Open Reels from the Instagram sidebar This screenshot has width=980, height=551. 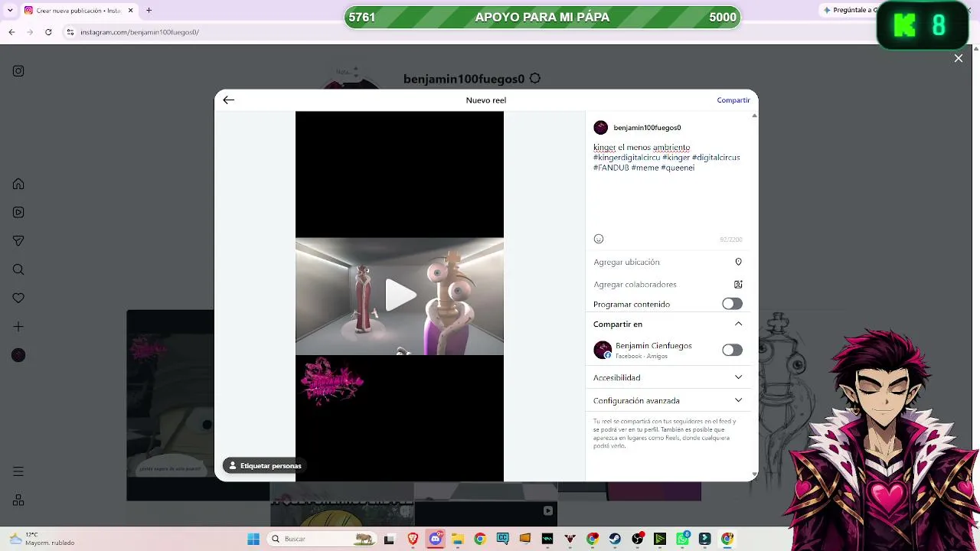18,212
